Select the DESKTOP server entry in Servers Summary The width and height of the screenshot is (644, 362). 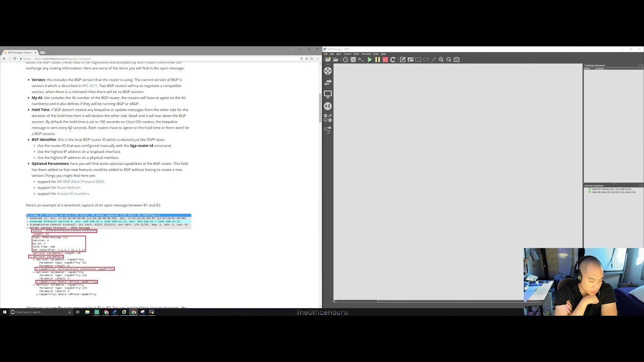tap(610, 189)
